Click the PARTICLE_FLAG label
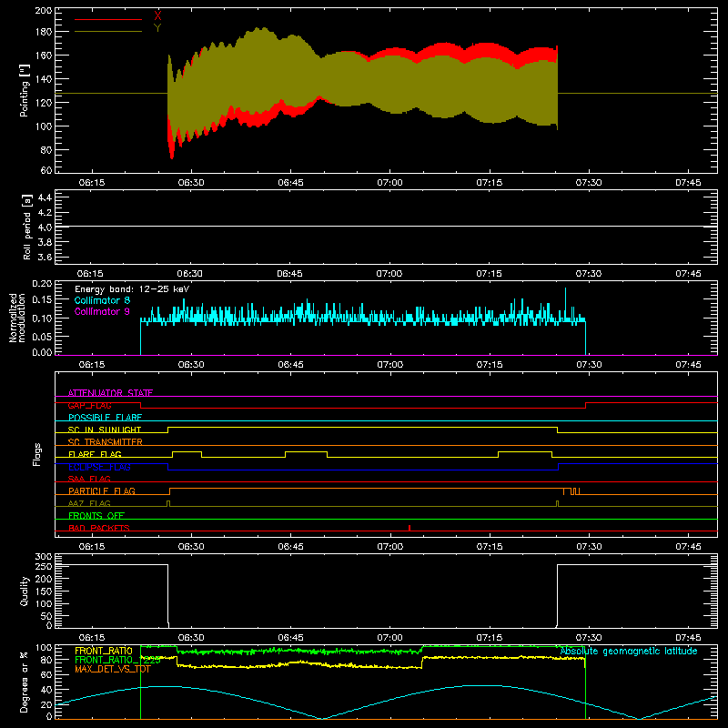Screen dimensions: 728x728 click(x=102, y=490)
